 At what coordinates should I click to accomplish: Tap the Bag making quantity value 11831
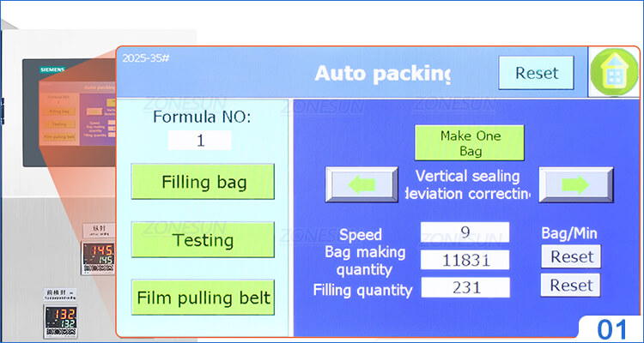(x=465, y=260)
